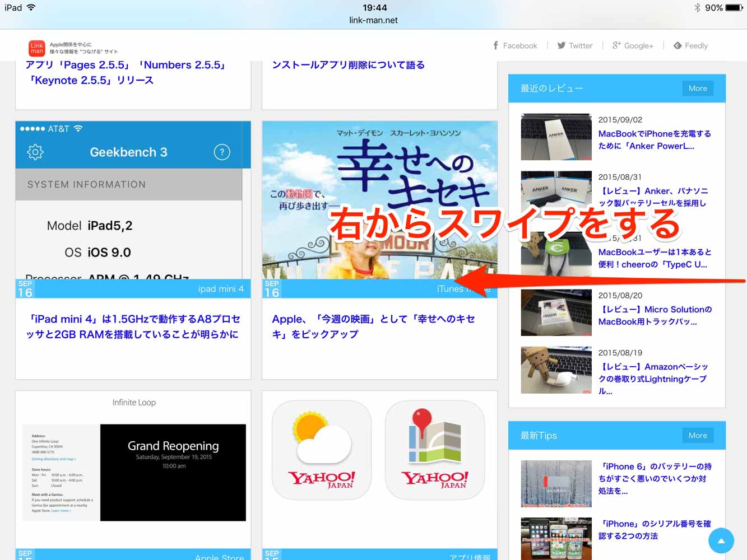The width and height of the screenshot is (747, 560).
Task: Click the 最新Tips section heading
Action: pos(539,436)
